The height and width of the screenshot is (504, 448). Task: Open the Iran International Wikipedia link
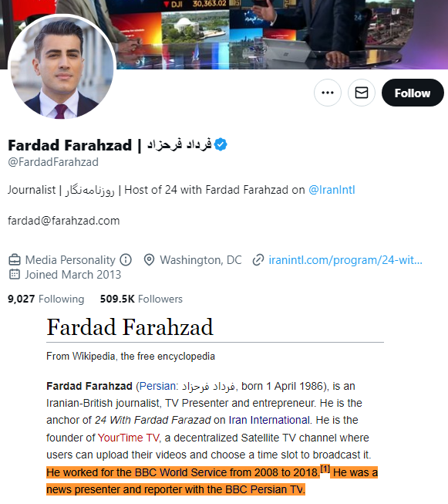[x=269, y=420]
